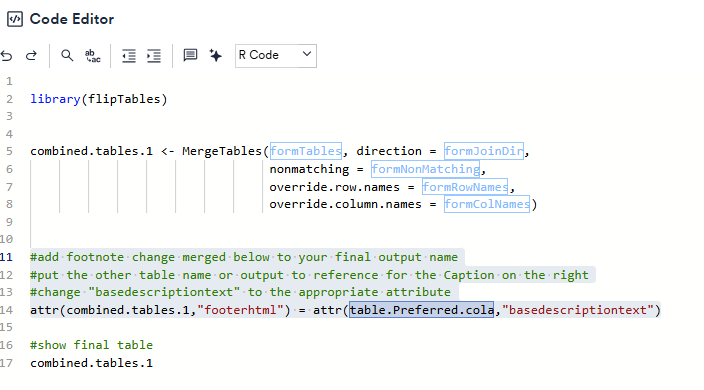Click MergeTables function name on line 5
Viewport: 704px width, 390px height.
pos(222,151)
